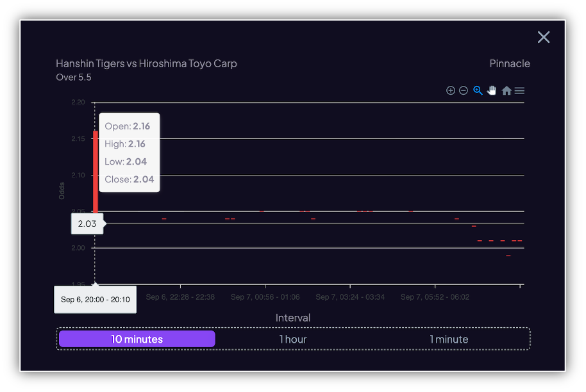Click the 2.03 price tag on the axis
Viewport: 586px width, 392px height.
(x=87, y=224)
